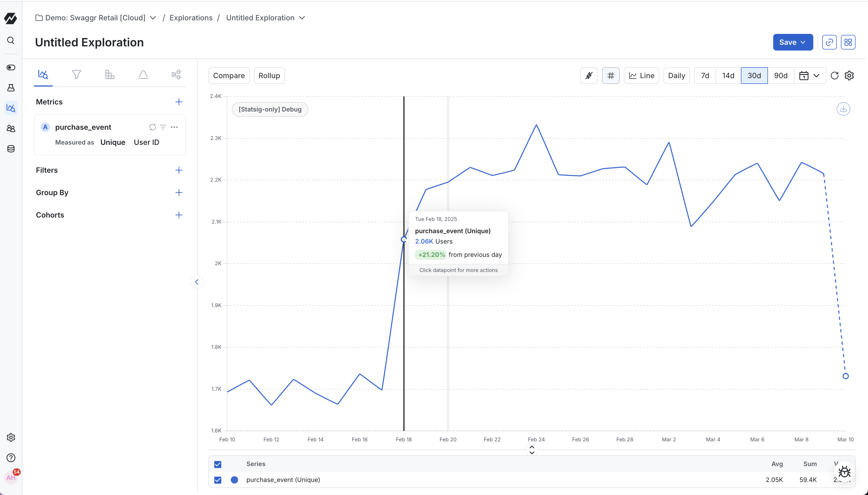This screenshot has height=495, width=868.
Task: Download the chart data
Action: [844, 109]
